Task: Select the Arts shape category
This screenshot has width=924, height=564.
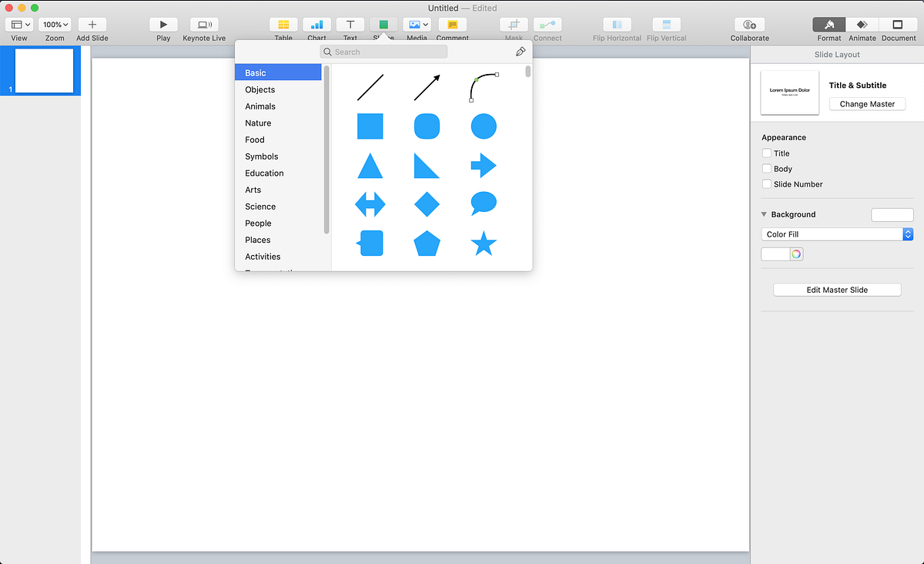Action: [278, 190]
